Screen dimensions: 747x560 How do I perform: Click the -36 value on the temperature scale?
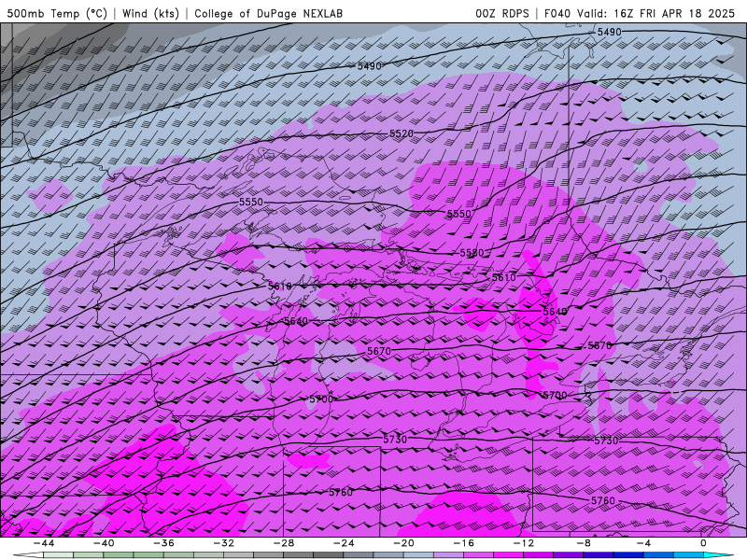click(x=163, y=543)
